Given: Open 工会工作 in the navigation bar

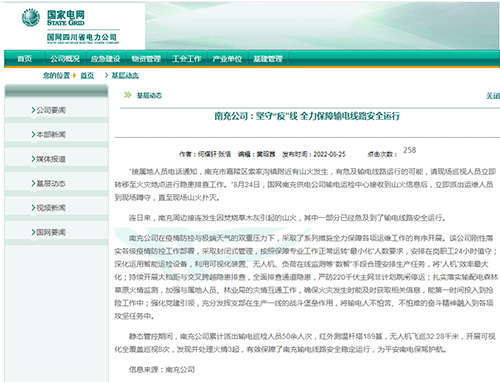Looking at the screenshot, I should pos(187,59).
